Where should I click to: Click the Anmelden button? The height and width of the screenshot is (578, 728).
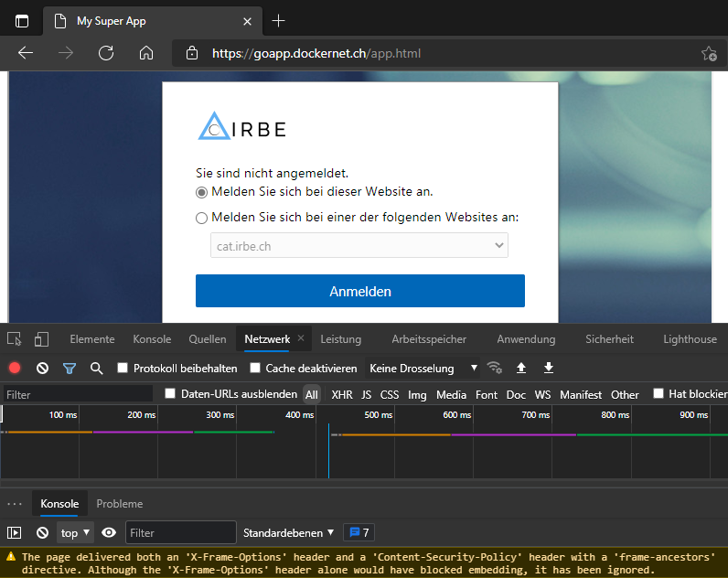tap(359, 291)
